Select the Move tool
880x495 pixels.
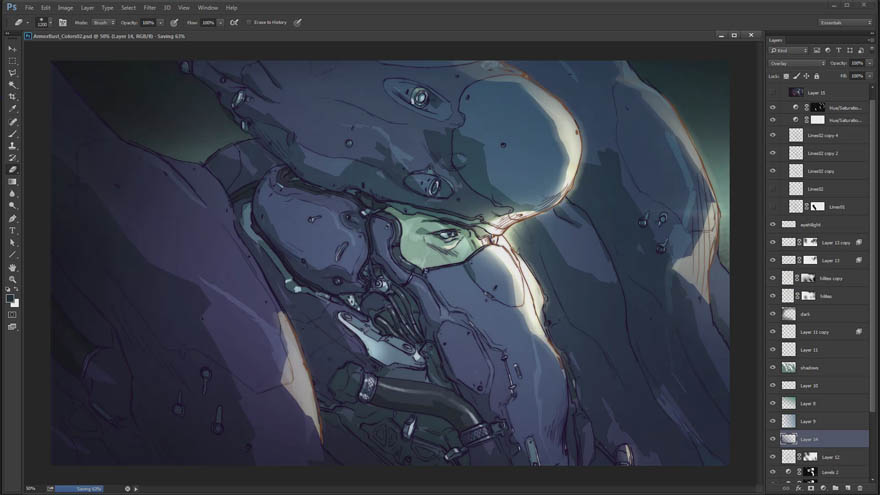[12, 49]
